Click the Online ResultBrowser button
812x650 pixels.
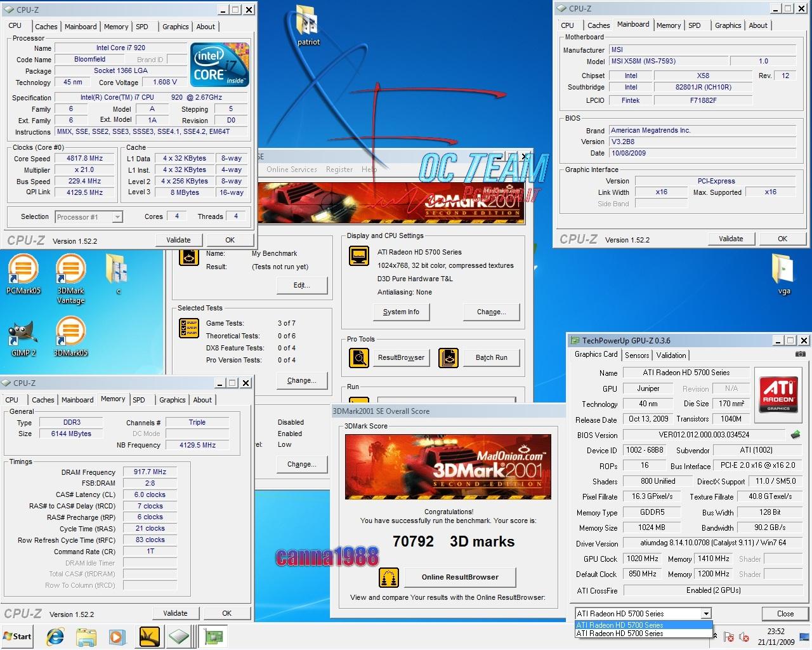460,577
